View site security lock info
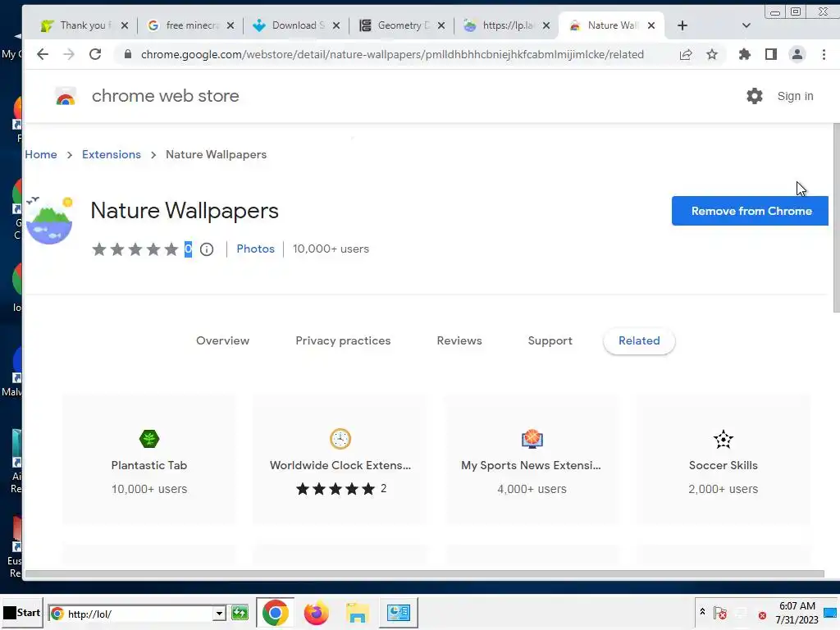Screen dimensions: 840x630 (x=127, y=54)
